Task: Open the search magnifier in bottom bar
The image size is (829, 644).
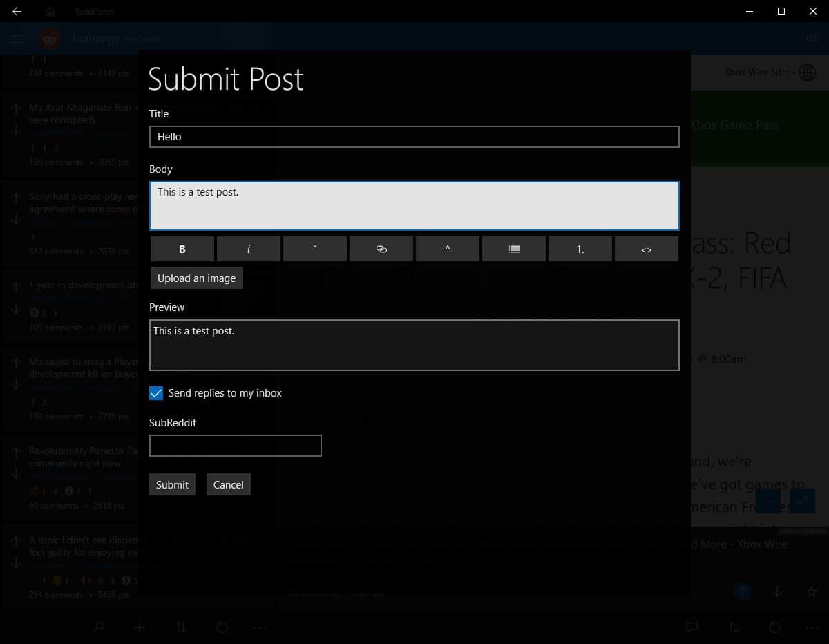Action: pos(98,627)
